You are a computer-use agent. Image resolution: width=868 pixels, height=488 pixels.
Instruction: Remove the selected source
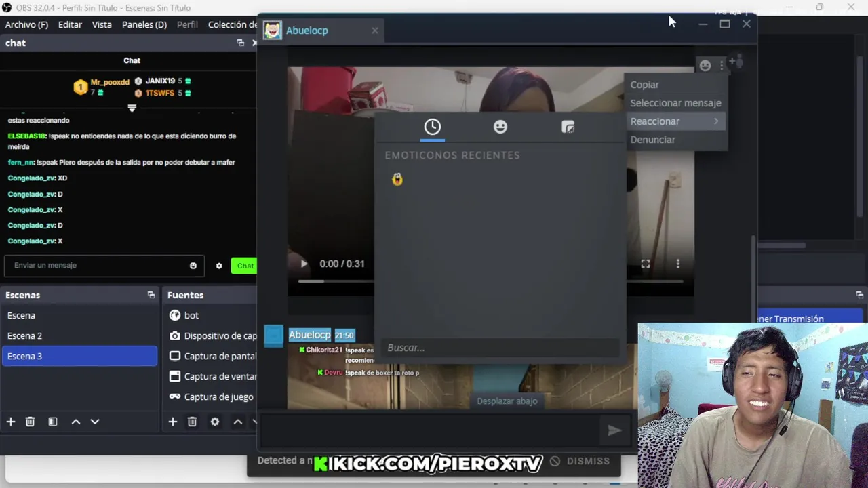pos(192,422)
